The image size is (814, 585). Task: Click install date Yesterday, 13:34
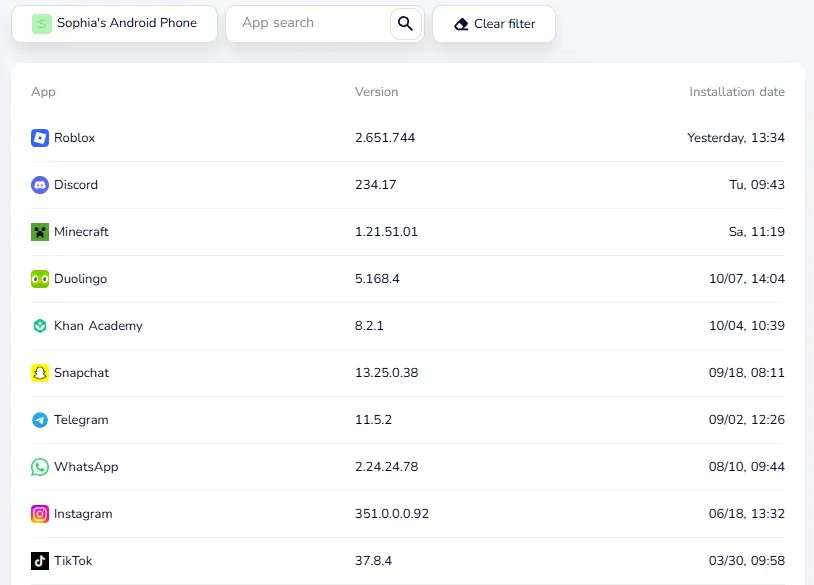[736, 138]
